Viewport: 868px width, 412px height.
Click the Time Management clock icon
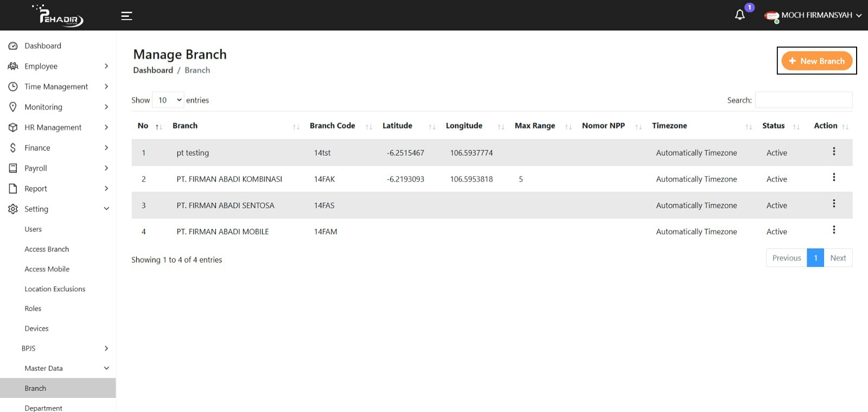(x=13, y=87)
